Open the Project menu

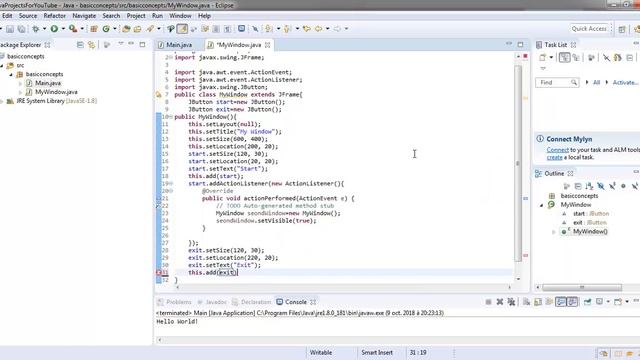[136, 16]
